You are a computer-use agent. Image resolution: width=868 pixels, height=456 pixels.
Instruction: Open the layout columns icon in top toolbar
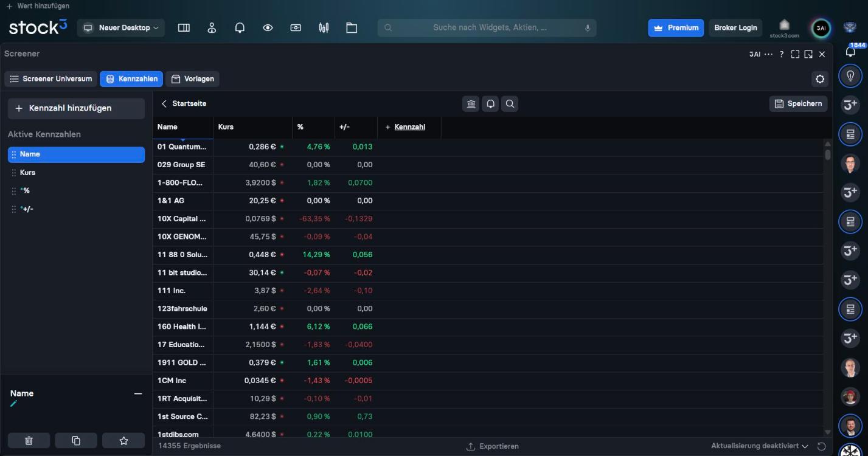point(184,27)
